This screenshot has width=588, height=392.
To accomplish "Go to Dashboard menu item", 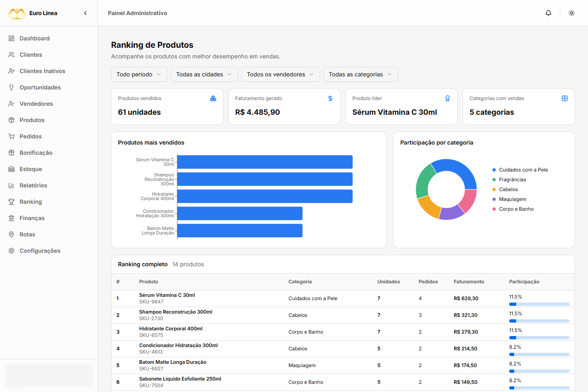I will pos(49,38).
